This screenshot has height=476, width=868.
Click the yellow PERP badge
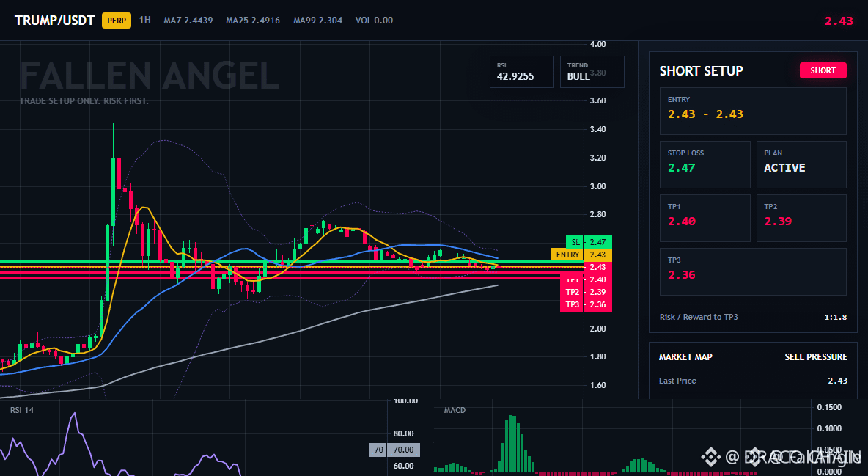point(117,21)
